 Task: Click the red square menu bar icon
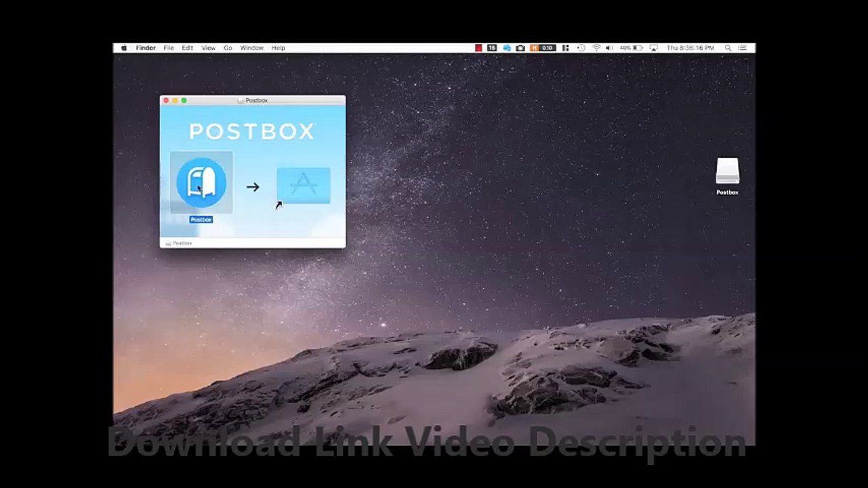pyautogui.click(x=478, y=48)
